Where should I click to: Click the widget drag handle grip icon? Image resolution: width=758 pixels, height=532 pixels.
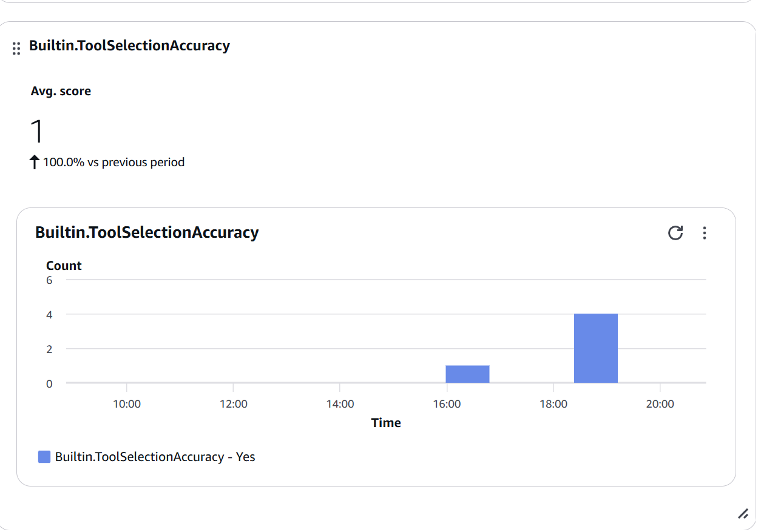(16, 49)
